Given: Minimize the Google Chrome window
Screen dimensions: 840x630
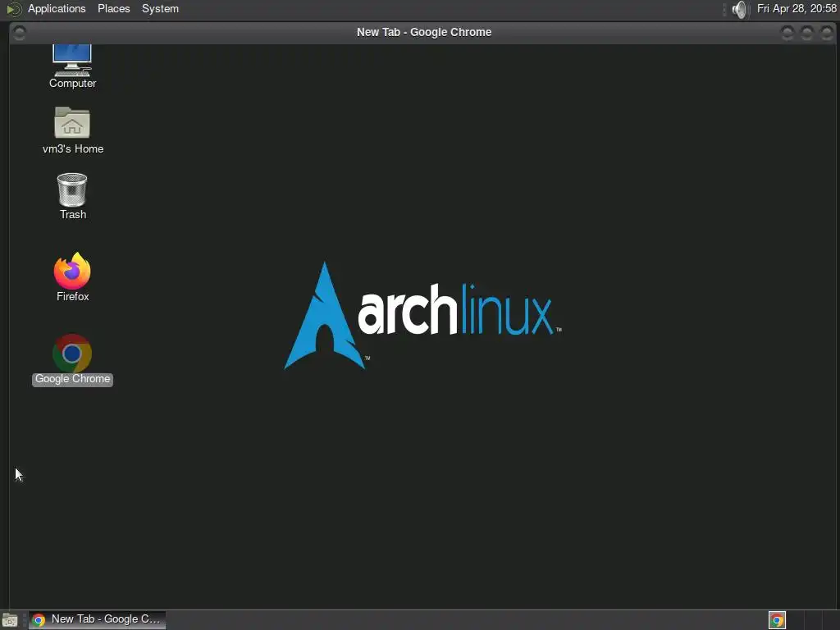Looking at the screenshot, I should pos(787,33).
